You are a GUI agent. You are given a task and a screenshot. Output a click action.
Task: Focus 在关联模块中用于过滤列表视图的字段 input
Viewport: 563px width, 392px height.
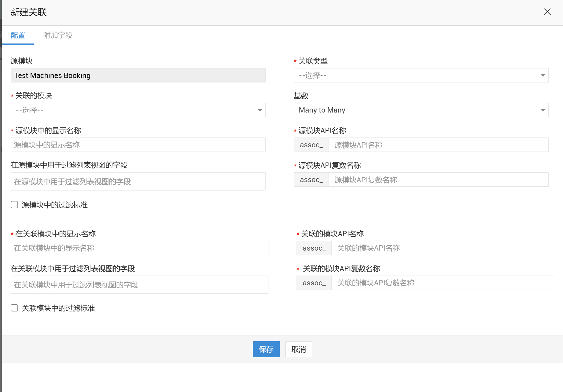[x=139, y=285]
